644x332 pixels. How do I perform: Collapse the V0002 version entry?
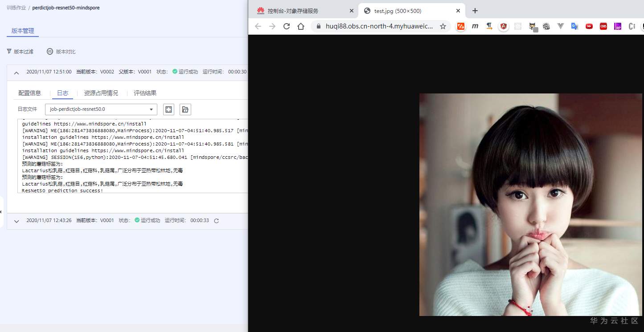(16, 72)
